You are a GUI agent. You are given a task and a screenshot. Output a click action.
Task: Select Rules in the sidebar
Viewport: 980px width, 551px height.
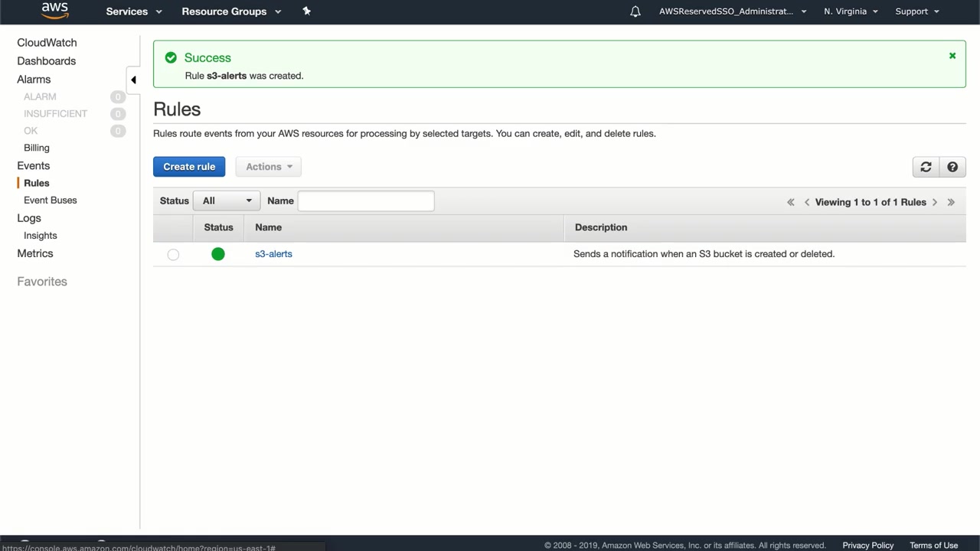point(37,184)
